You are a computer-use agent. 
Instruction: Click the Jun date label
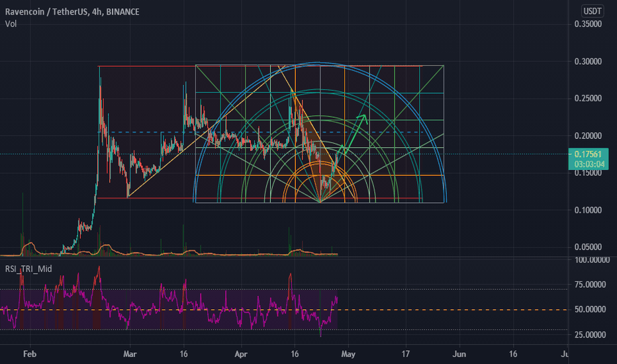(459, 354)
